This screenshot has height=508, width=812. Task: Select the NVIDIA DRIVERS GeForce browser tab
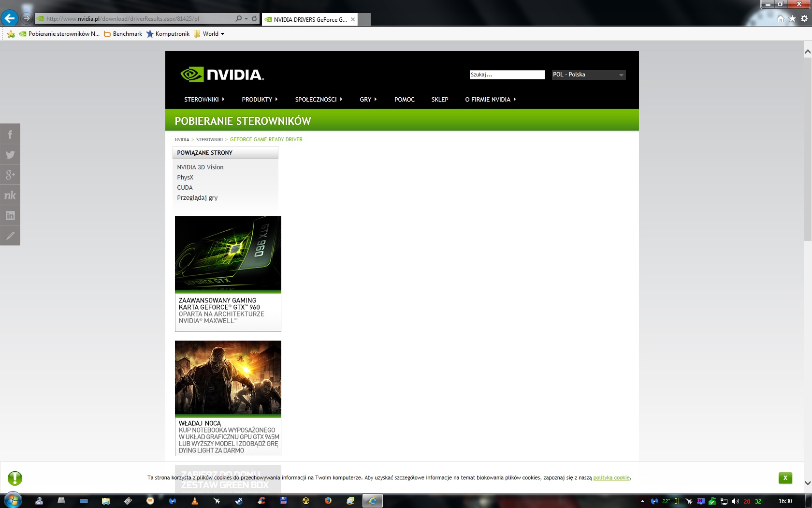309,19
